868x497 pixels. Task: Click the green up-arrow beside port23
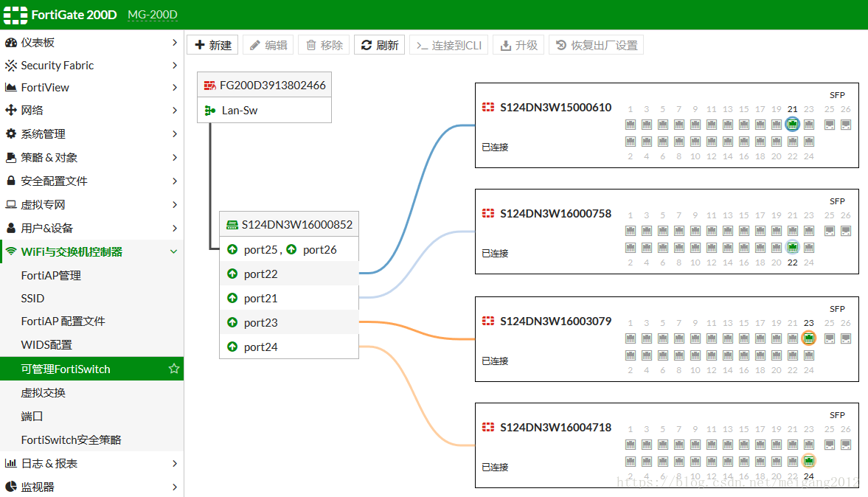point(232,323)
